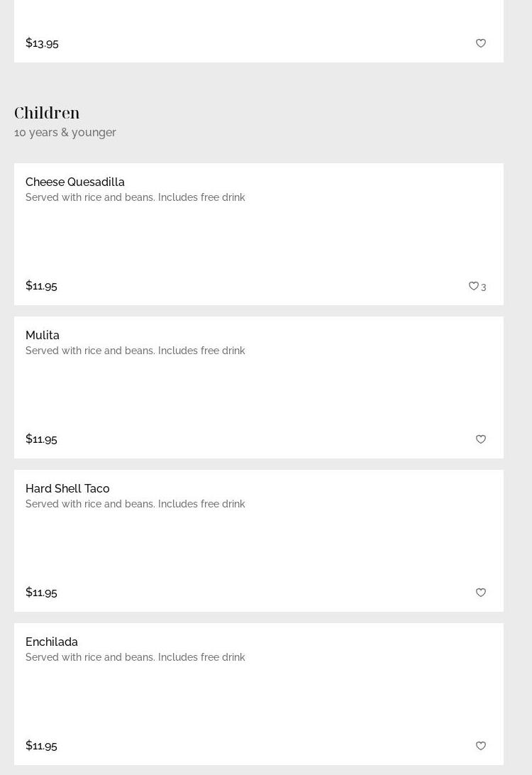
Task: Click the "10 years & younger" subtitle
Action: [65, 132]
